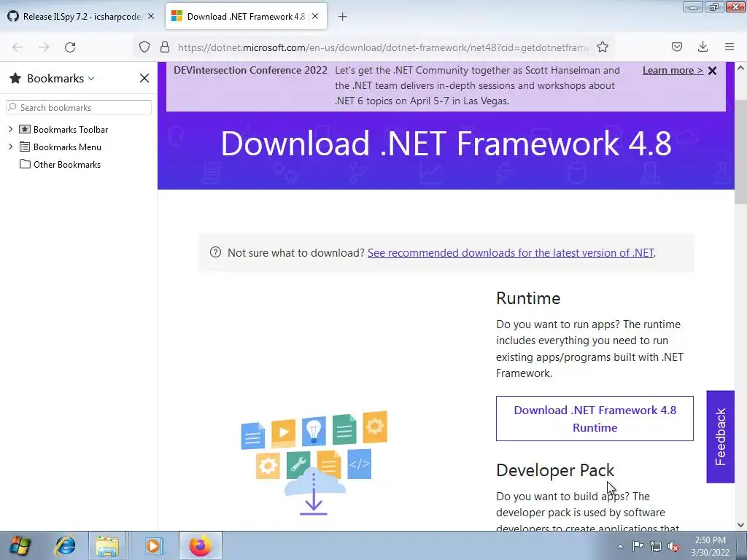Open the recommended downloads for latest .NET link

click(x=510, y=253)
